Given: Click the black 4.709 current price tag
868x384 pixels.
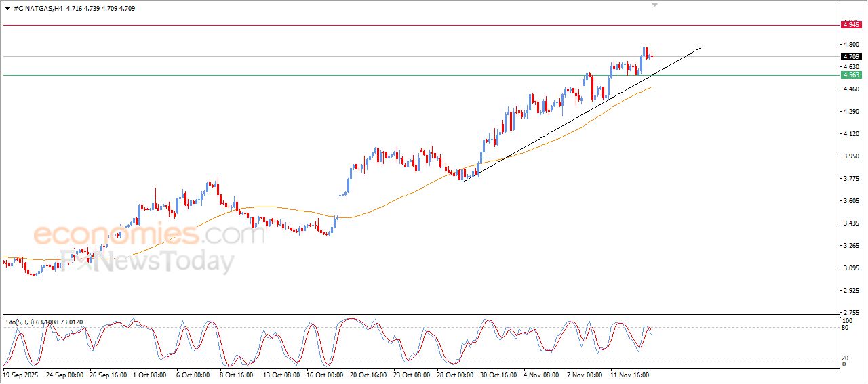Looking at the screenshot, I should coord(850,57).
